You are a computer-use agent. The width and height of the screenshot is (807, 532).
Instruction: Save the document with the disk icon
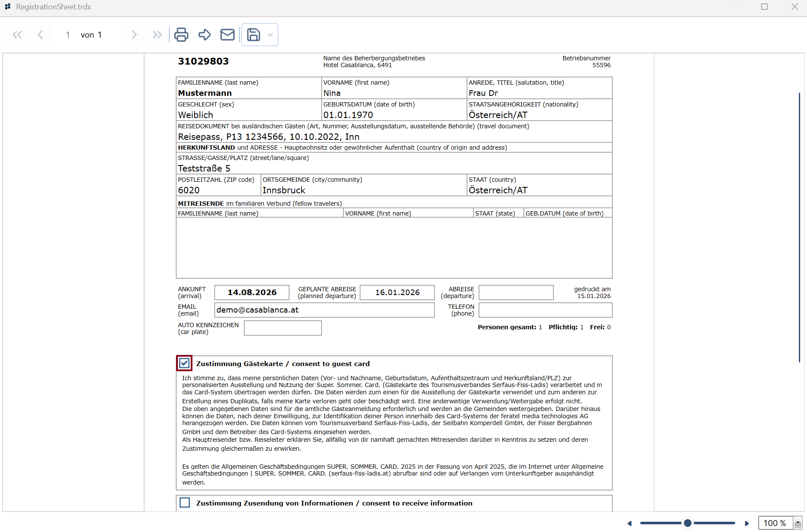pyautogui.click(x=254, y=35)
